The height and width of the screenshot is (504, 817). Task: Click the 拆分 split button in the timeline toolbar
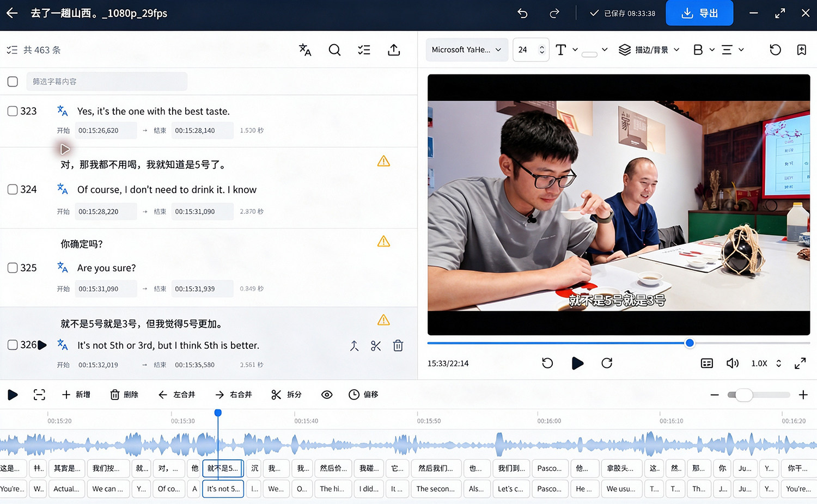[x=286, y=395]
